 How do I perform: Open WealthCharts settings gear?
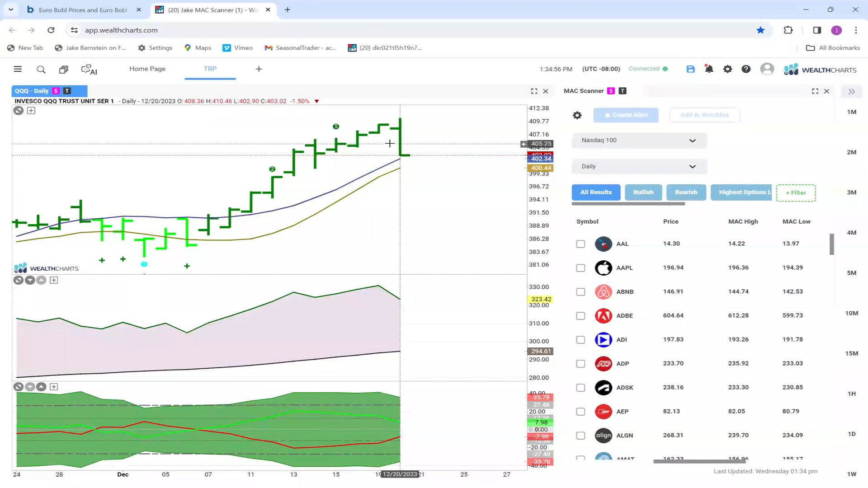click(x=727, y=69)
